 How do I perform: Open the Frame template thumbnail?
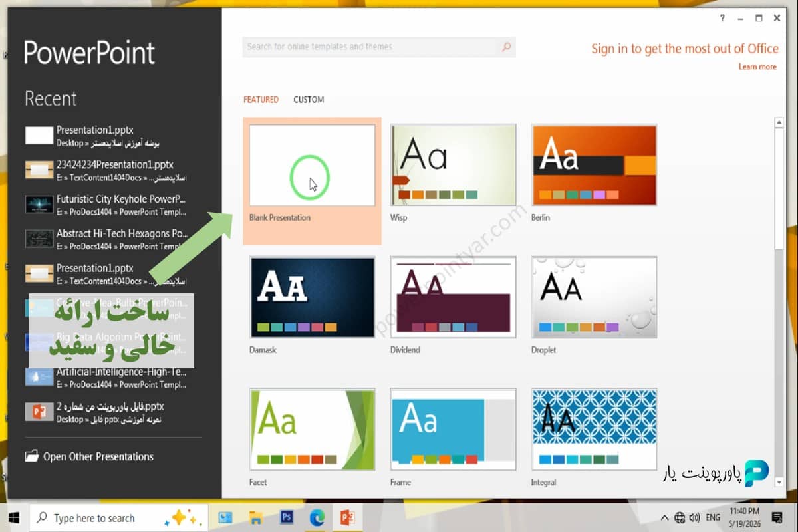point(453,430)
